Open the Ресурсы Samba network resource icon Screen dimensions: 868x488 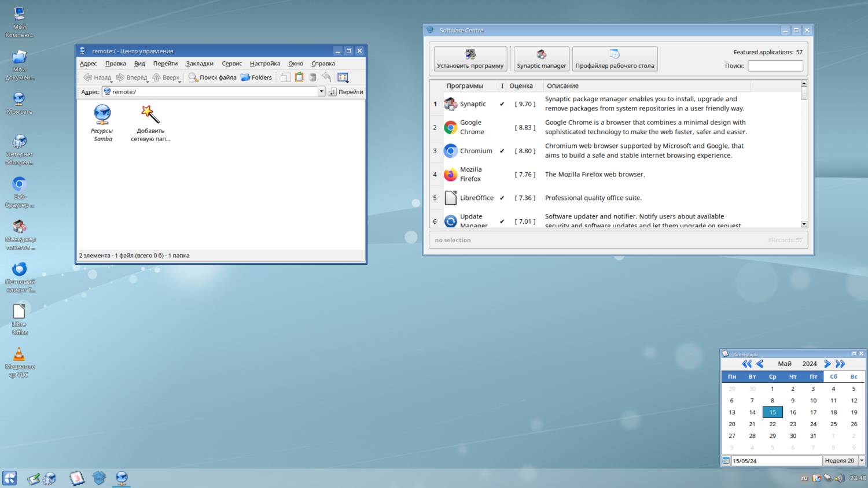[102, 115]
